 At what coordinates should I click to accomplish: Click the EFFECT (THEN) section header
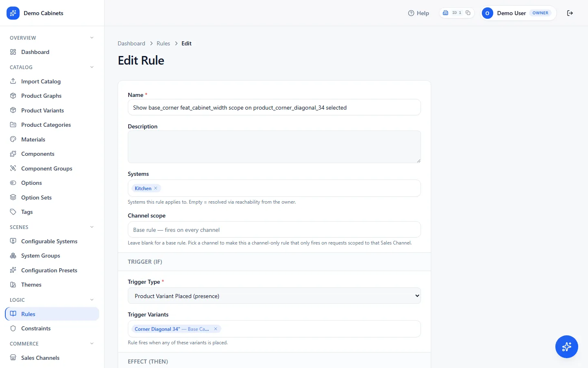pos(148,361)
